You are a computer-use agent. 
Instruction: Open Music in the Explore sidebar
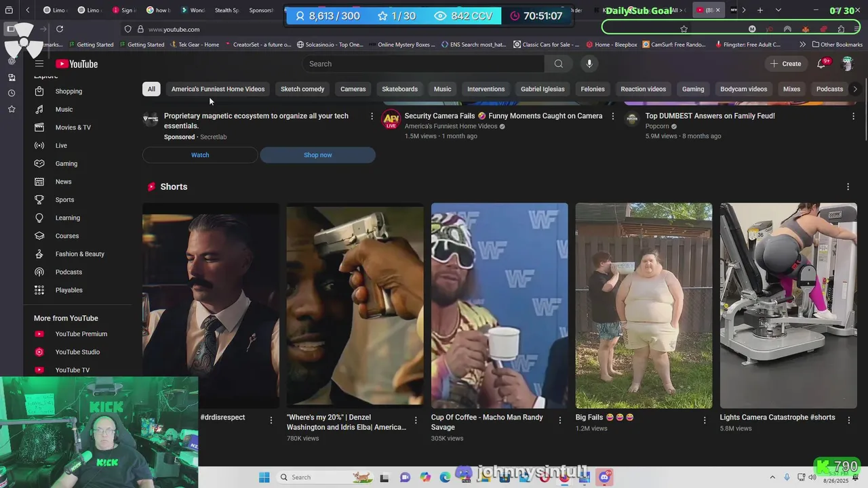tap(64, 109)
